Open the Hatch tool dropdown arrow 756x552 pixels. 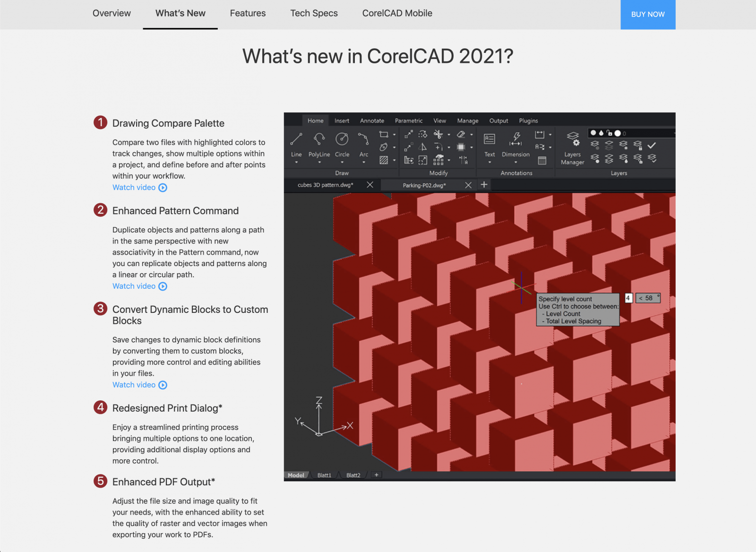pos(395,160)
